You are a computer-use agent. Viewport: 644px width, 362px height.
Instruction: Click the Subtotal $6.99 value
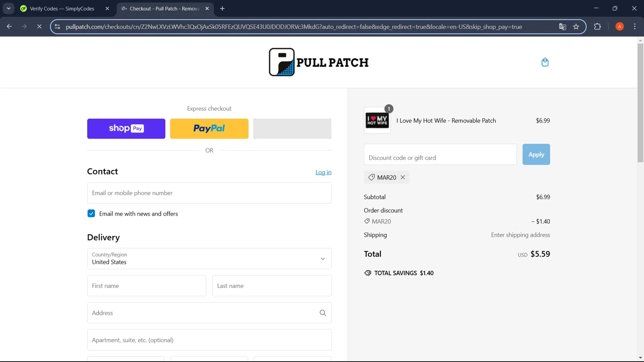point(543,197)
